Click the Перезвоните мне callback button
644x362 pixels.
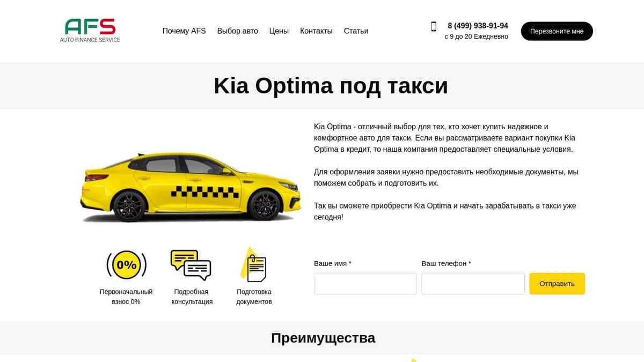(x=557, y=31)
